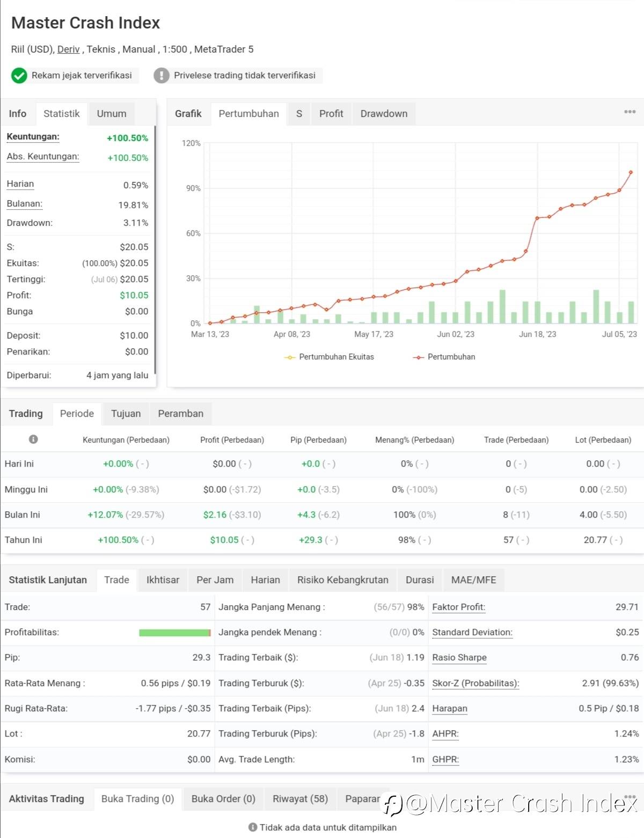Click the Faktor Profit link
The height and width of the screenshot is (838, 644).
(x=459, y=607)
